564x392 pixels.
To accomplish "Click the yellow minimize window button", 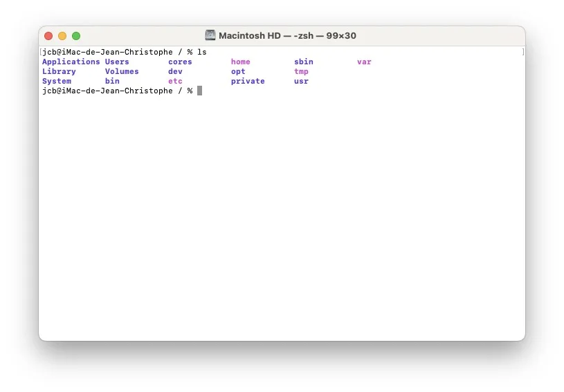I will click(62, 36).
